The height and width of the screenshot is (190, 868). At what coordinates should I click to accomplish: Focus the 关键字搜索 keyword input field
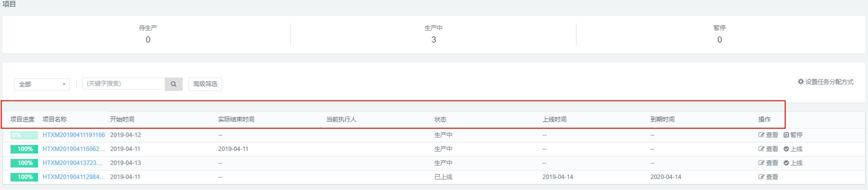(x=124, y=83)
